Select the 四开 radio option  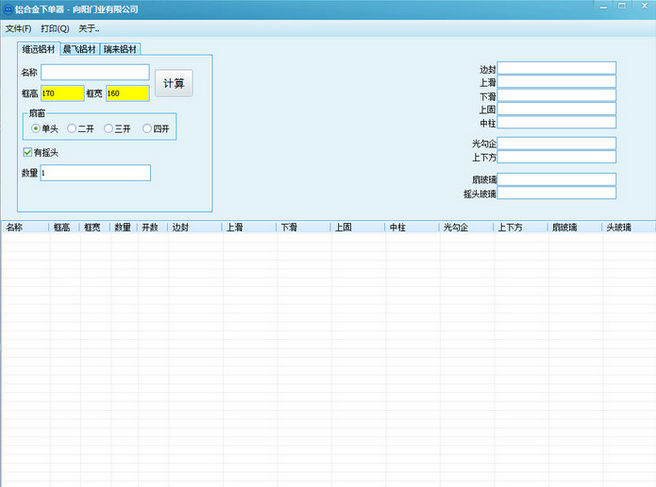(x=148, y=128)
